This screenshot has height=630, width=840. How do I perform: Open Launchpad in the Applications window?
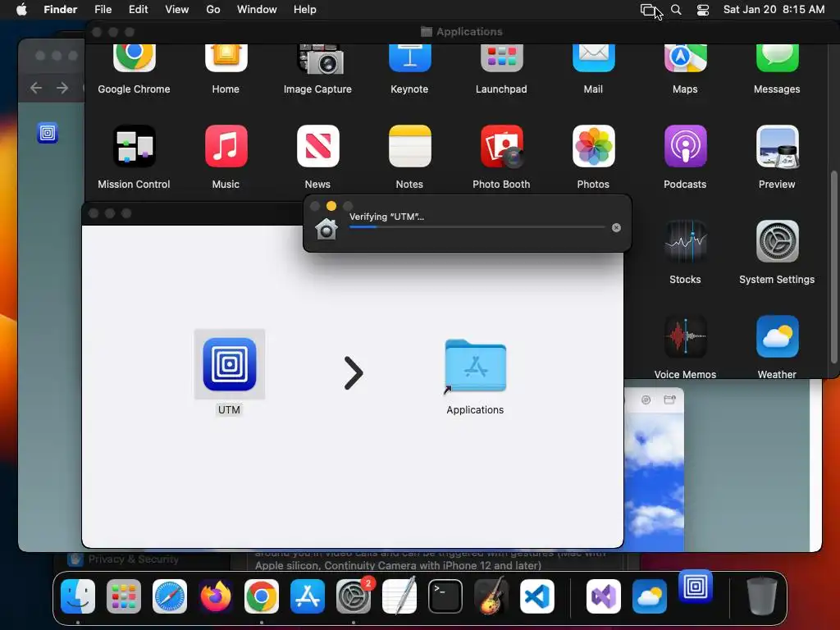pyautogui.click(x=501, y=58)
